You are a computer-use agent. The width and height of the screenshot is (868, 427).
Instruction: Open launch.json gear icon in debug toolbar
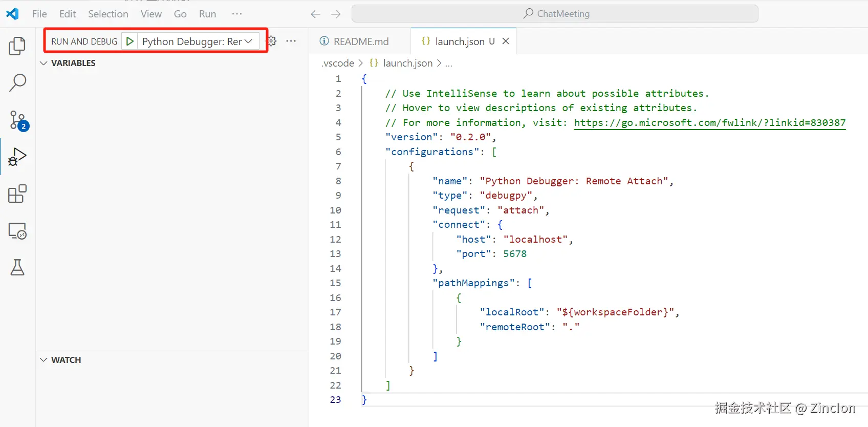point(272,41)
